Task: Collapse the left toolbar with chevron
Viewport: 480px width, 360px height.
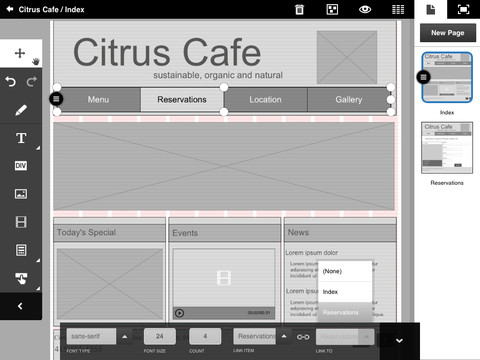Action: click(x=20, y=306)
